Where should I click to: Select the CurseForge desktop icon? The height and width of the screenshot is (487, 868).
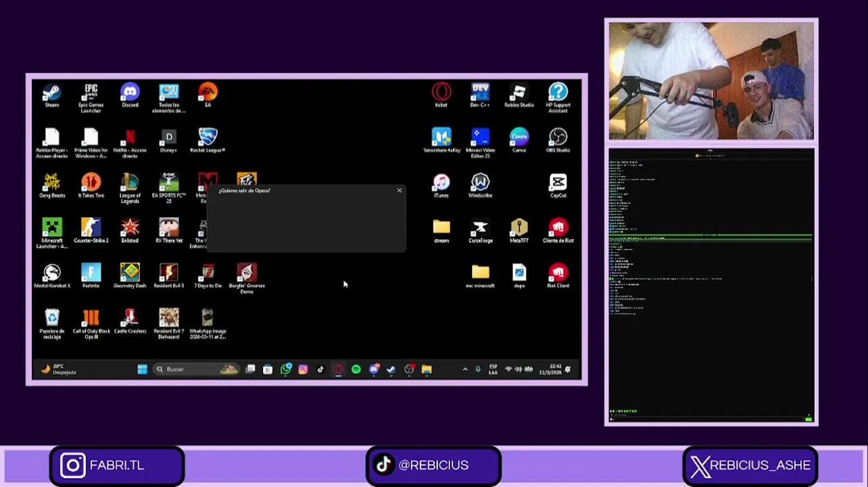coord(480,231)
